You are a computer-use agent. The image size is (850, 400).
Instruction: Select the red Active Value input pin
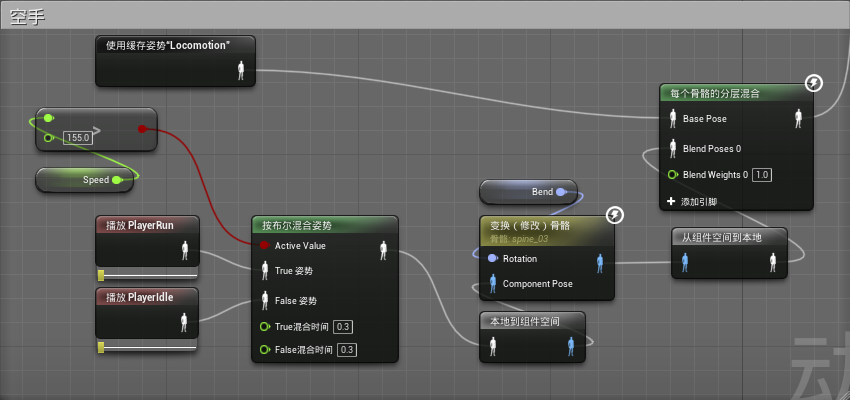[264, 245]
